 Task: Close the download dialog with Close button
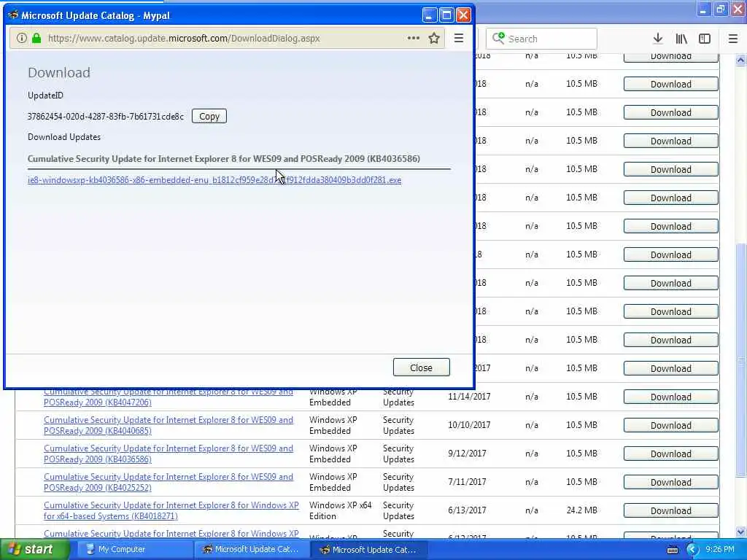(421, 367)
